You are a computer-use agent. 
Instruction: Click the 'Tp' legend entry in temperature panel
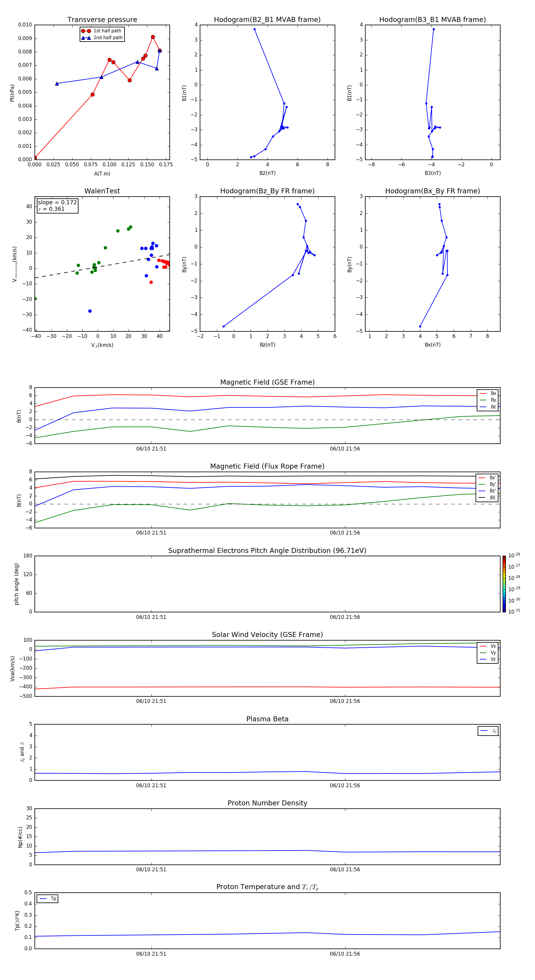[48, 899]
